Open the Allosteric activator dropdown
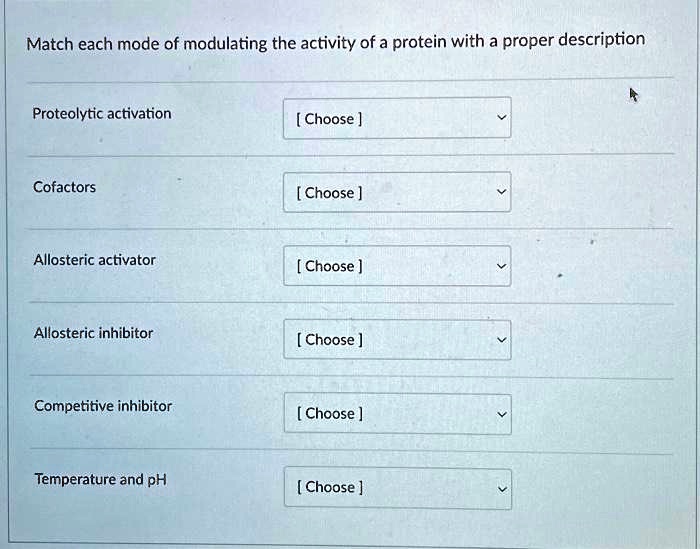 tap(397, 266)
